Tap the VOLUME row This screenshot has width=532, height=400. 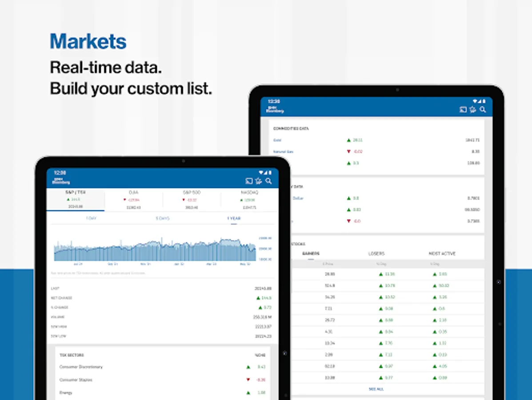point(161,317)
